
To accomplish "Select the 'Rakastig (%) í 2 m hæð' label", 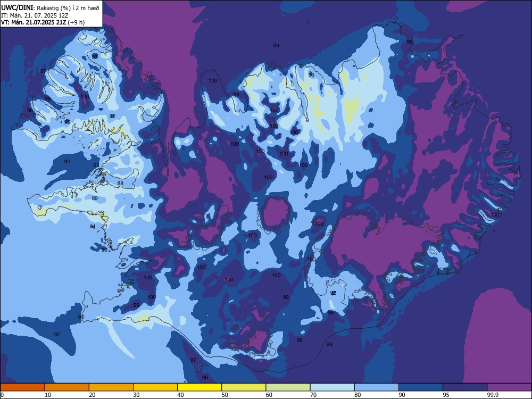I will pyautogui.click(x=68, y=8).
